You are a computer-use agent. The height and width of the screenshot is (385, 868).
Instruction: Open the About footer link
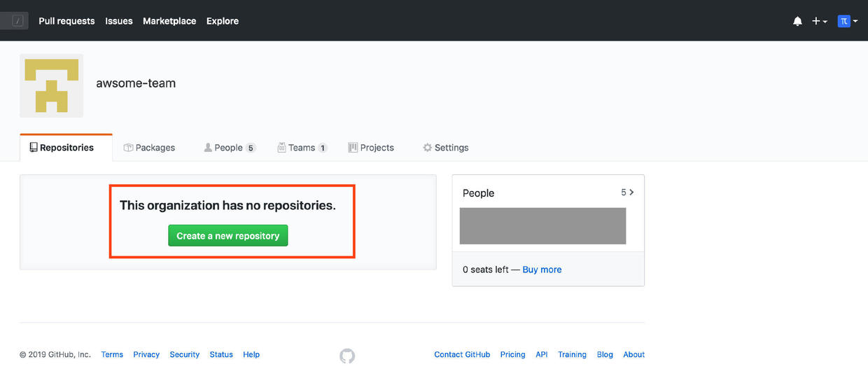click(633, 355)
